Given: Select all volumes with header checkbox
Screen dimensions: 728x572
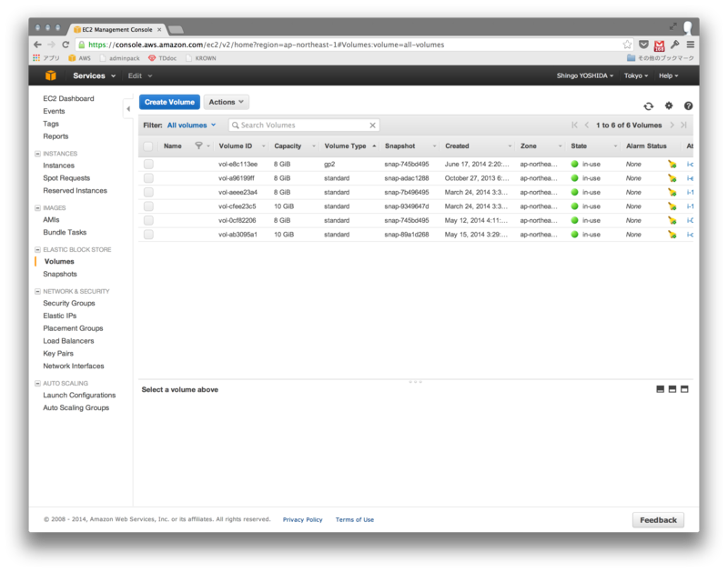Looking at the screenshot, I should coord(148,146).
